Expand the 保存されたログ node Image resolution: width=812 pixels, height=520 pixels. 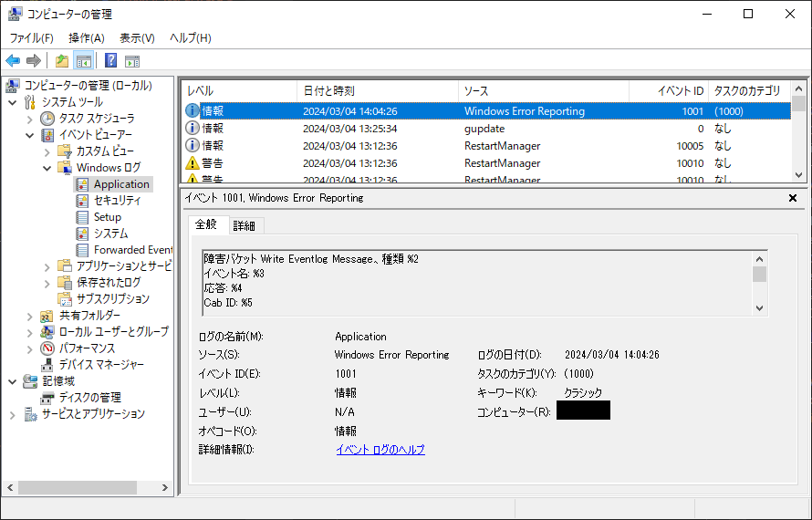tap(47, 284)
